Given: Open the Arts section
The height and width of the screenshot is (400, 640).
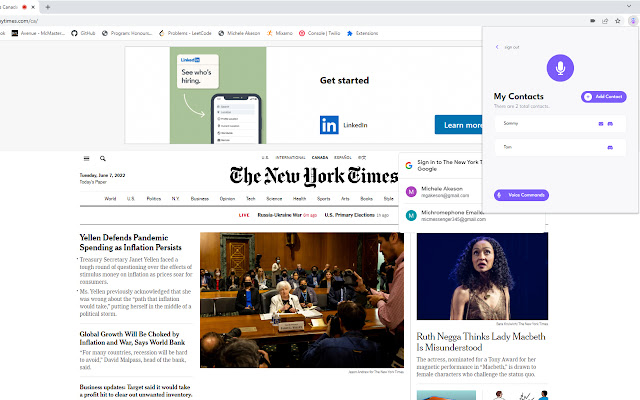Looking at the screenshot, I should 345,199.
